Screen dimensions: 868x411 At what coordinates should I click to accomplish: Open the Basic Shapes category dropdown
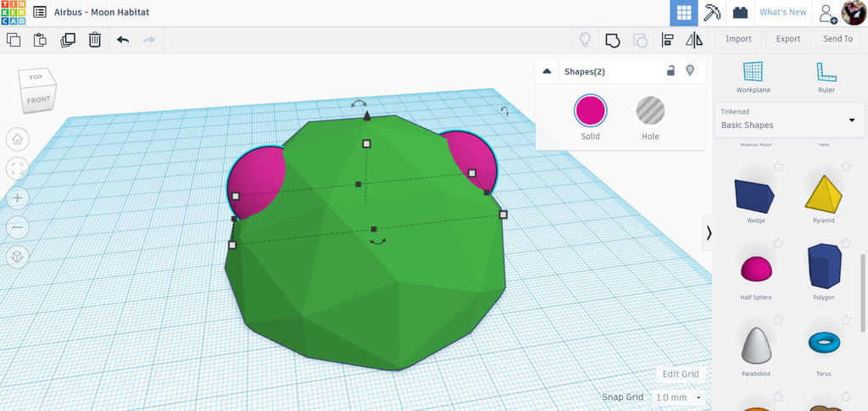[790, 119]
